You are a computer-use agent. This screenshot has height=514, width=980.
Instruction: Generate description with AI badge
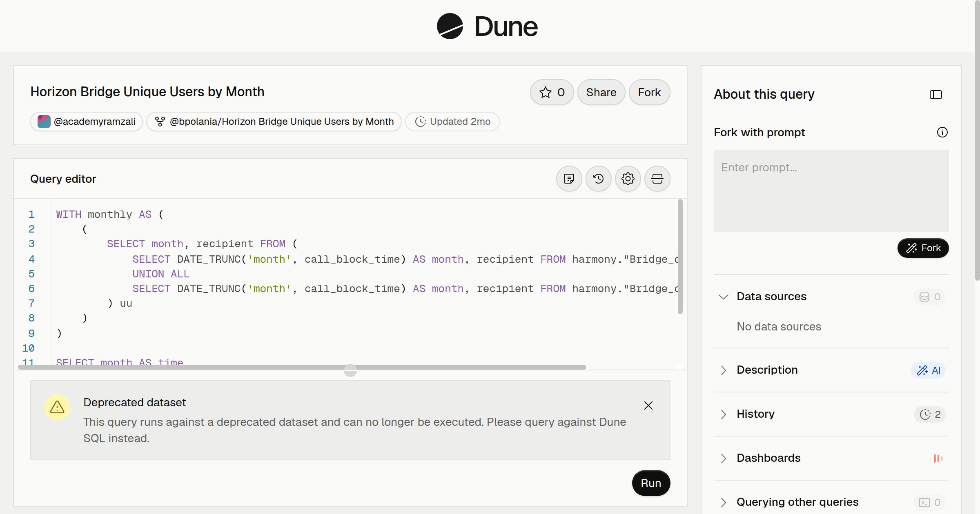pos(928,370)
